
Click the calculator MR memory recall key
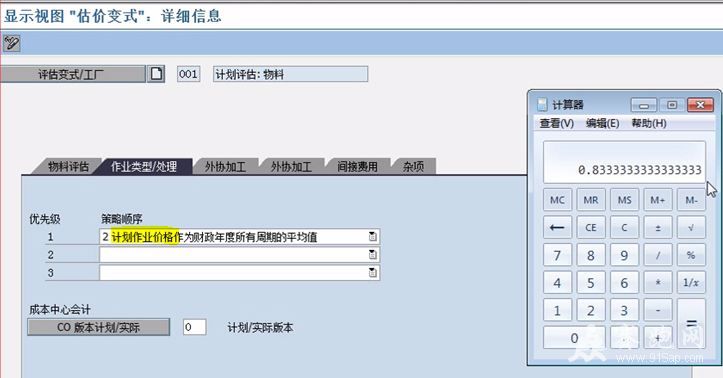pyautogui.click(x=591, y=200)
